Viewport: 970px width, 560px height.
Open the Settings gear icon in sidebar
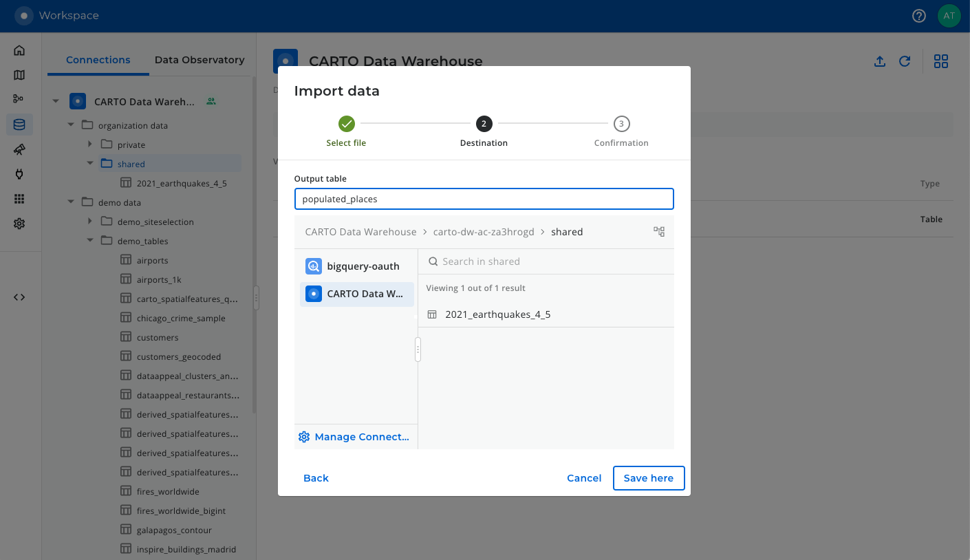point(19,224)
